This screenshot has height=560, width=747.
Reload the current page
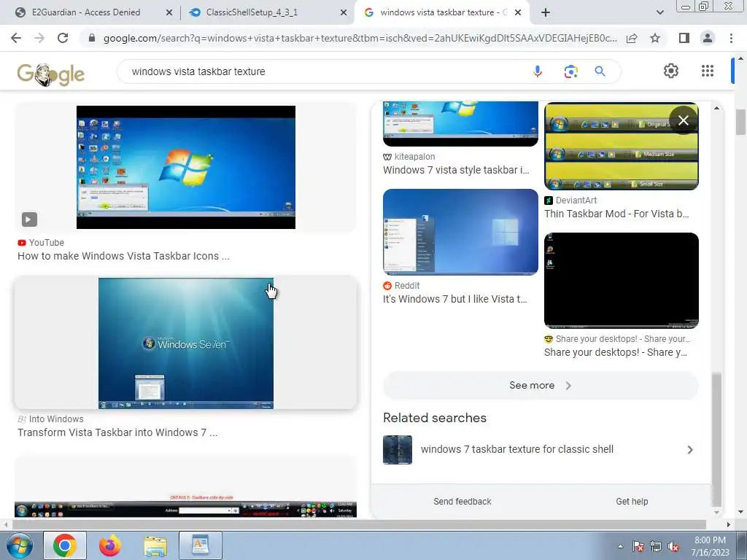(x=63, y=38)
